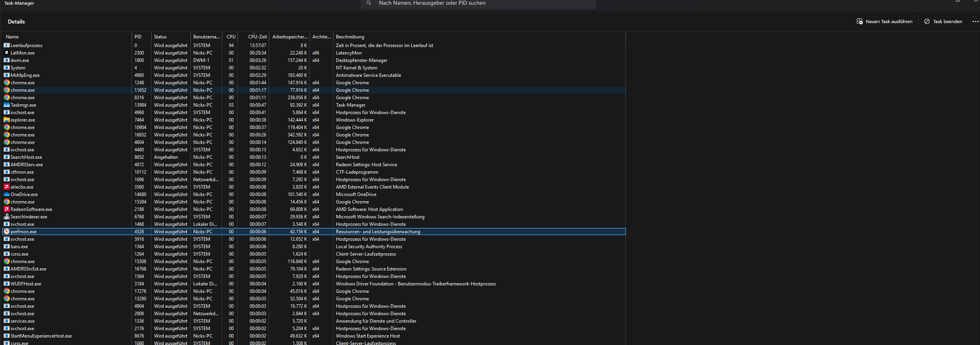Click the SearchHost.exe process icon
Viewport: 980px width, 345px height.
[7, 157]
